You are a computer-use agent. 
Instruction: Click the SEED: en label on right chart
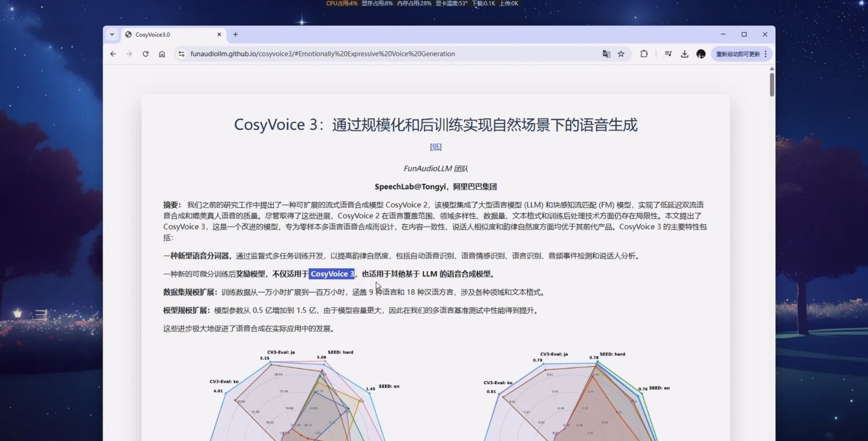click(659, 388)
